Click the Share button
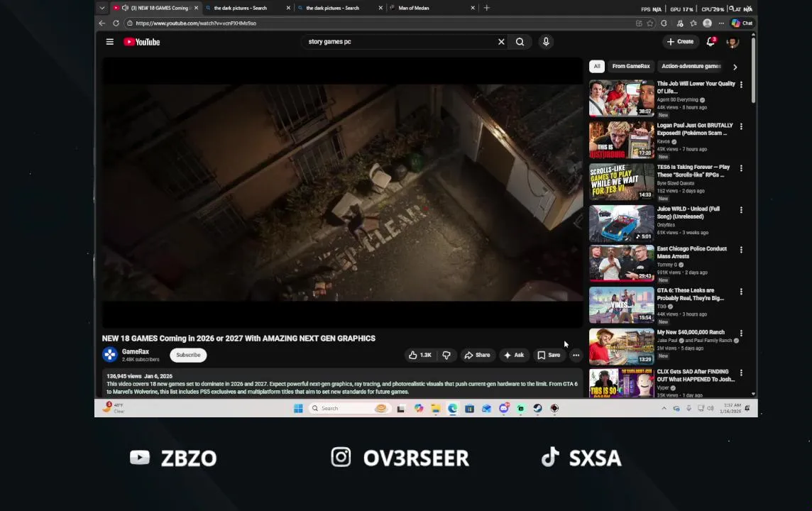 [x=477, y=355]
